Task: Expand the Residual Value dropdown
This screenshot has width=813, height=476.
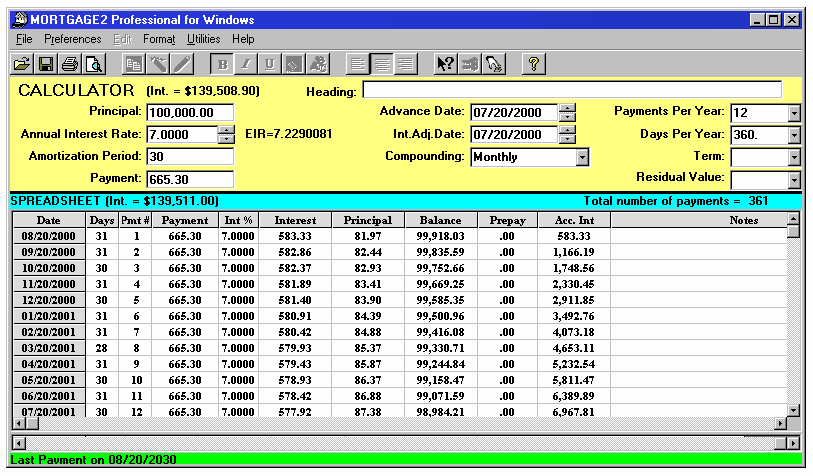Action: (x=794, y=180)
